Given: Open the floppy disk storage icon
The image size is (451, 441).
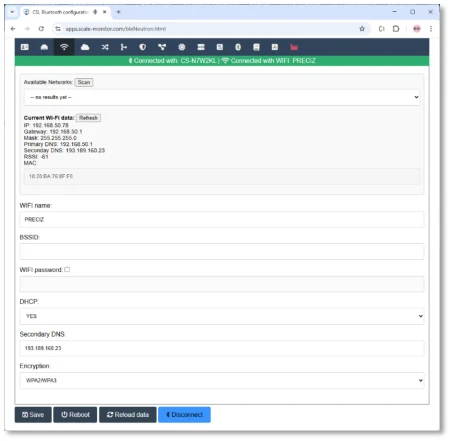Looking at the screenshot, I should [x=256, y=47].
